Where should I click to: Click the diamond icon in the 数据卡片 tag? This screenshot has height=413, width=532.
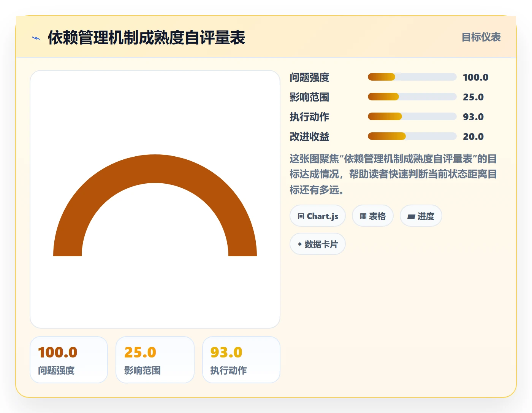(x=300, y=244)
